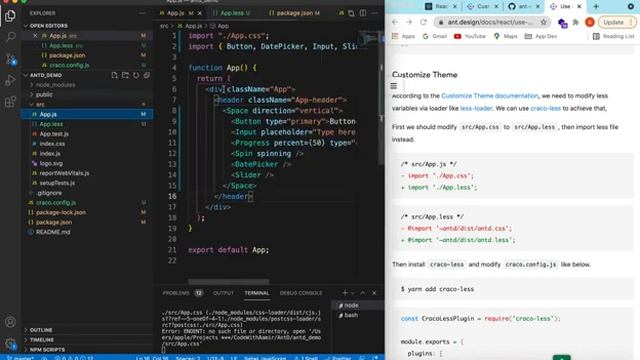The width and height of the screenshot is (640, 360).
Task: Go forward in the Chrome browser
Action: click(x=409, y=22)
